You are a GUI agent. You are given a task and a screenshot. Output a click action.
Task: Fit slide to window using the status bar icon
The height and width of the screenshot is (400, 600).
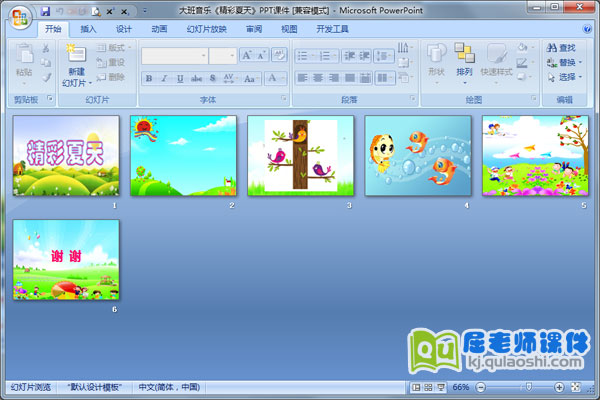click(574, 387)
